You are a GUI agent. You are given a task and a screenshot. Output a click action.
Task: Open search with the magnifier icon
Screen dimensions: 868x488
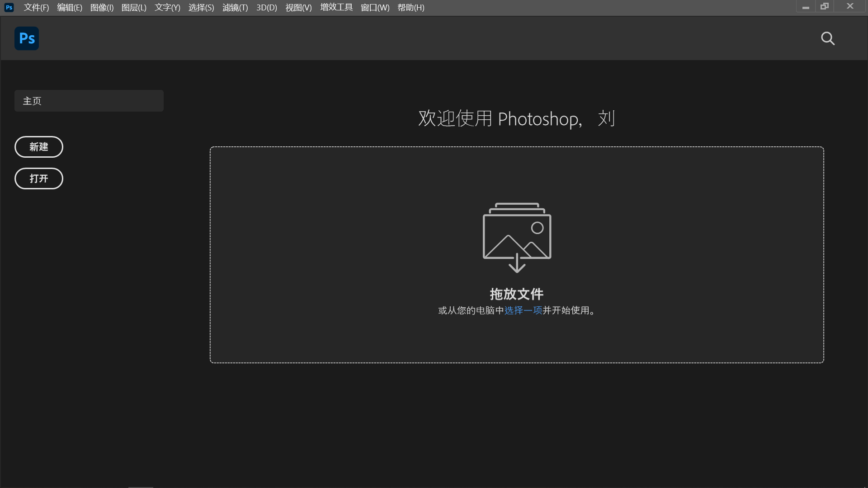point(828,38)
